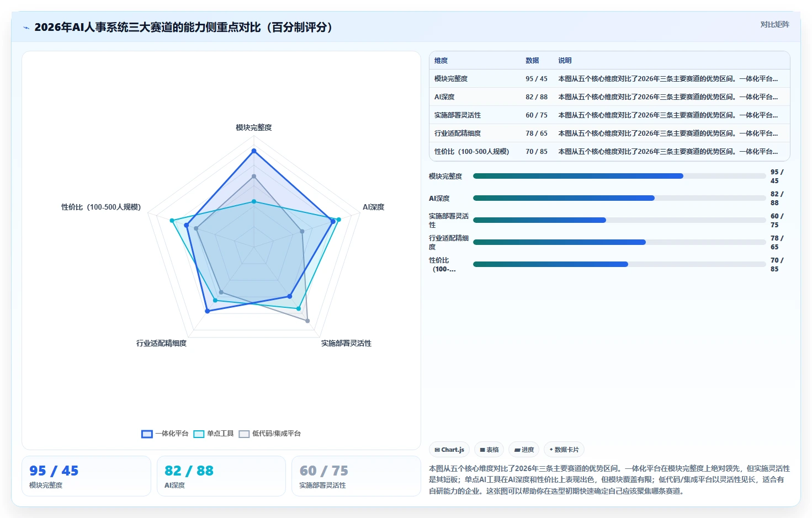Click the AI深度 radar axis label
The width and height of the screenshot is (812, 518).
pyautogui.click(x=373, y=207)
